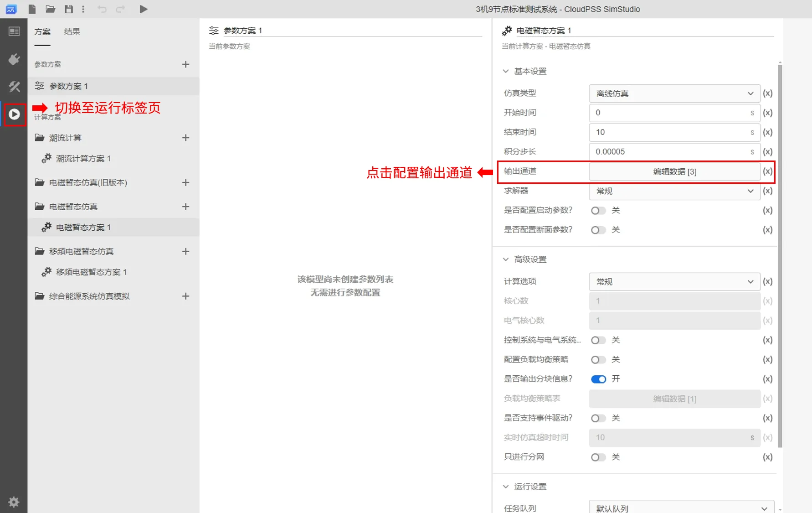Click the (x) expression icon for 计算选项
This screenshot has width=812, height=513.
pyautogui.click(x=768, y=281)
